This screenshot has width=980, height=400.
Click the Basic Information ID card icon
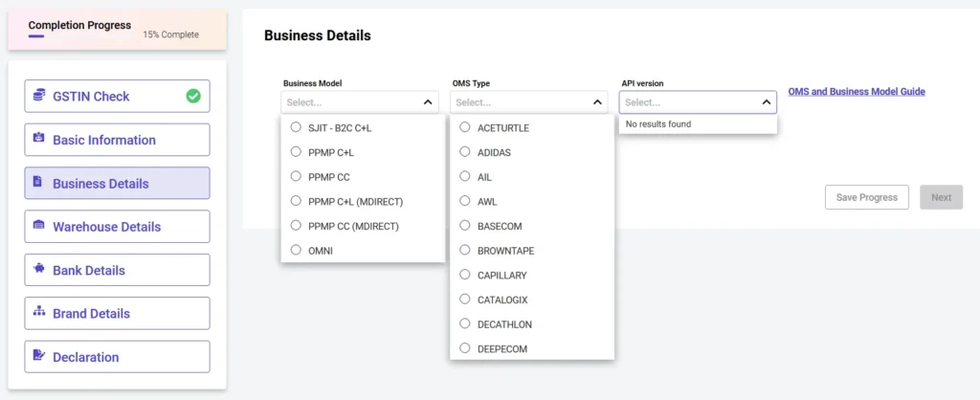pyautogui.click(x=38, y=138)
